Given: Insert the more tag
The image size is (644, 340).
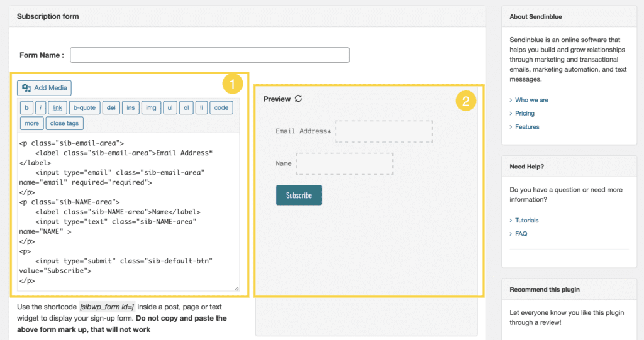Looking at the screenshot, I should [31, 123].
